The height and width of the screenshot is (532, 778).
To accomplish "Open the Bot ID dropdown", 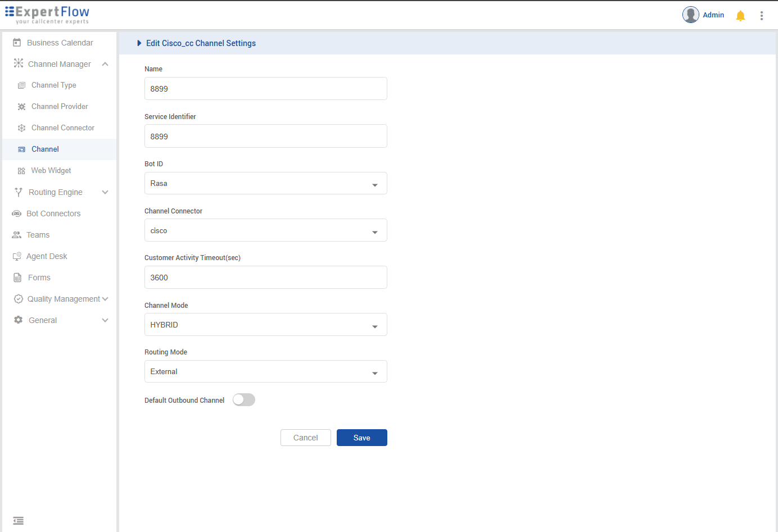I will pyautogui.click(x=265, y=184).
